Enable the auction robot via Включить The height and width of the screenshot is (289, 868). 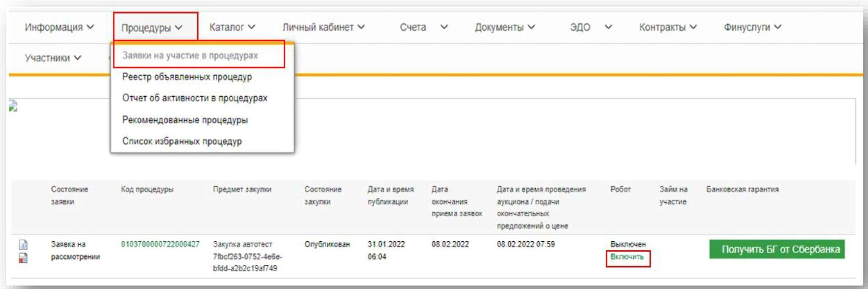(x=627, y=257)
